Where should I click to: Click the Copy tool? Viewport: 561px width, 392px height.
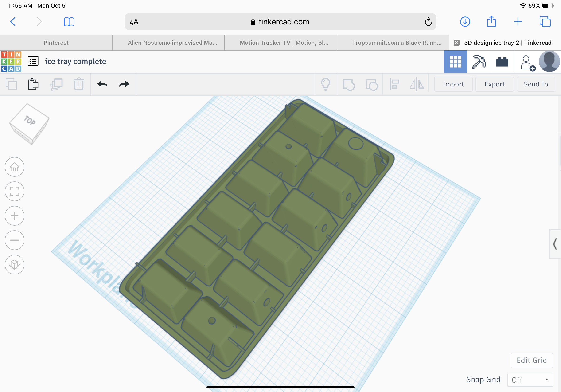tap(11, 84)
